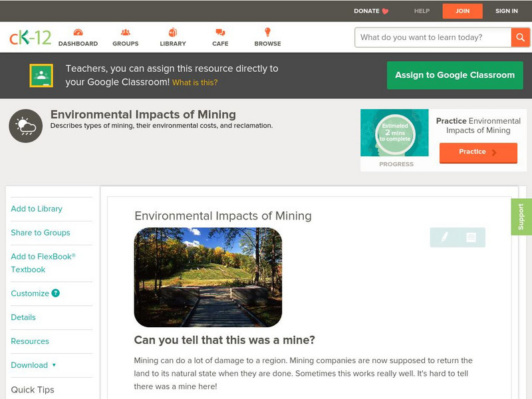Open the Groups icon in navigation

click(x=125, y=33)
